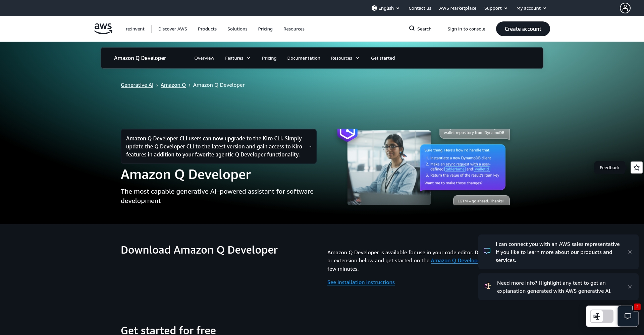
Task: Click the star favorite icon on the right edge
Action: point(636,167)
